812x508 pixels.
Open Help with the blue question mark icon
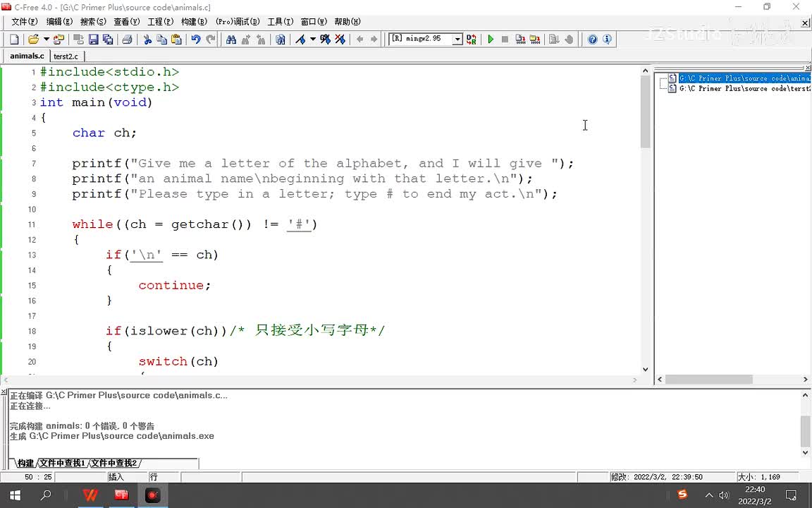click(x=592, y=40)
